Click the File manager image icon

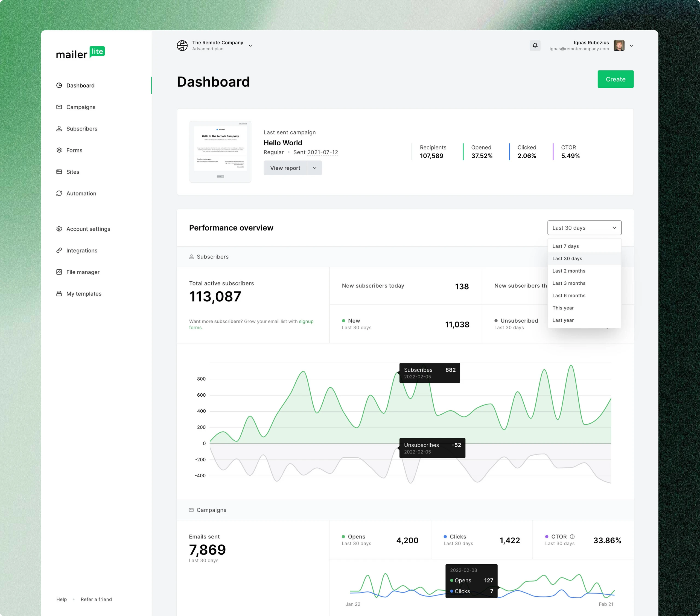[x=59, y=272]
